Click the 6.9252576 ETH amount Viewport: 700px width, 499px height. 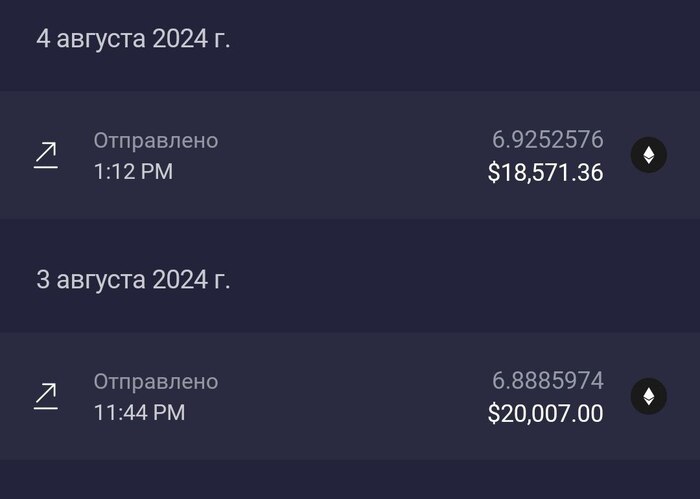pyautogui.click(x=548, y=140)
